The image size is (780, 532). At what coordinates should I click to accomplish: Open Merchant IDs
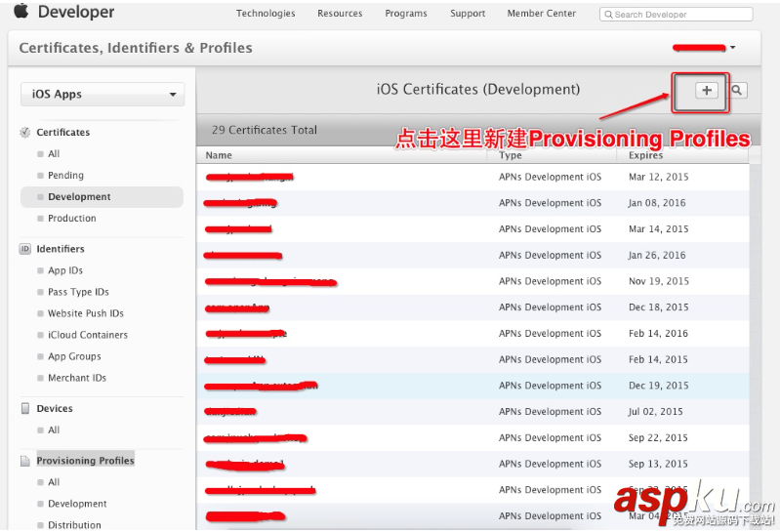coord(77,378)
